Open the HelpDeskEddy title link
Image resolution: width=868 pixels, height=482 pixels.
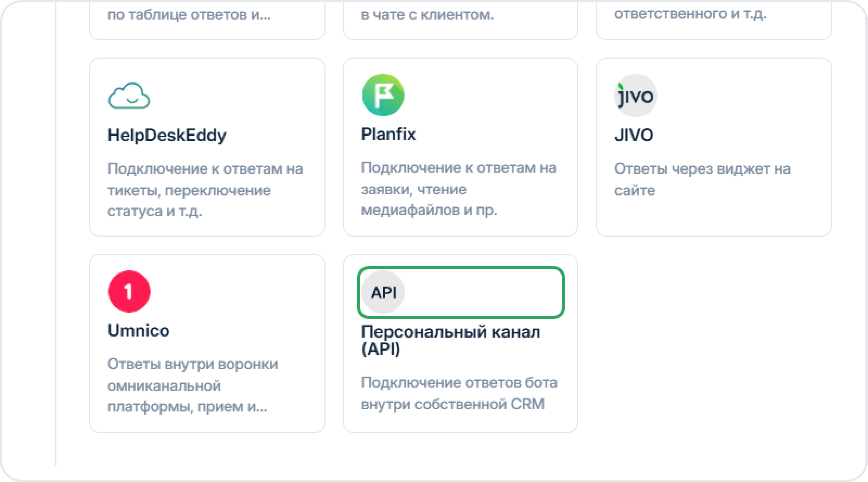(x=167, y=135)
